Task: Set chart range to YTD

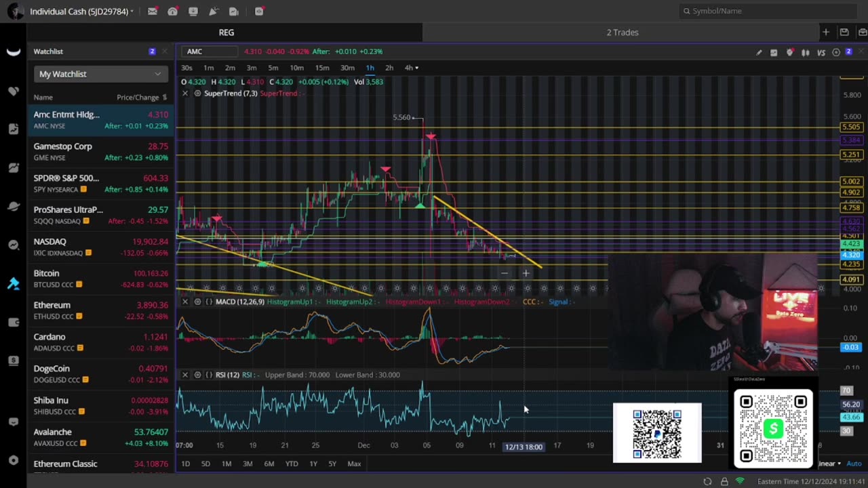Action: pyautogui.click(x=292, y=464)
